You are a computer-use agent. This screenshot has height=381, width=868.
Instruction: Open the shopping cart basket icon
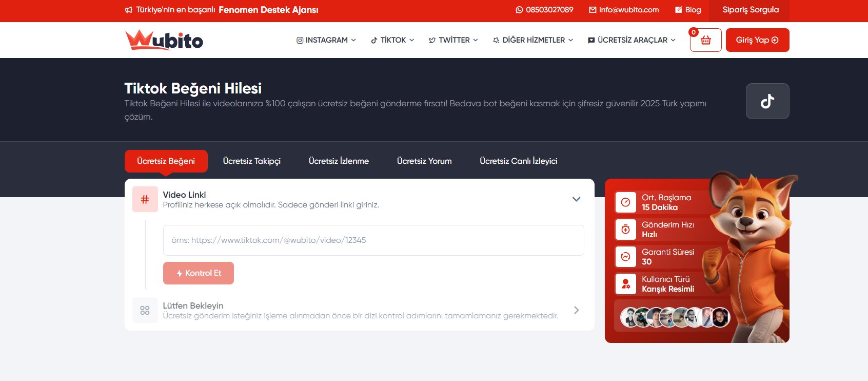[705, 40]
